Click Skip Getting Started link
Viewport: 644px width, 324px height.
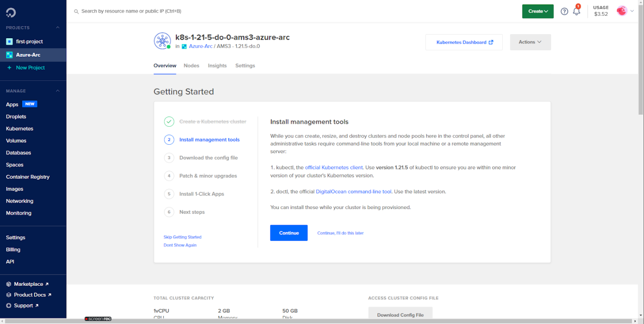click(182, 237)
